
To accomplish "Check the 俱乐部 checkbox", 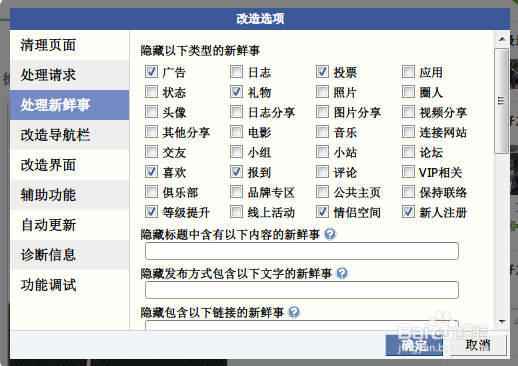I will coord(151,192).
